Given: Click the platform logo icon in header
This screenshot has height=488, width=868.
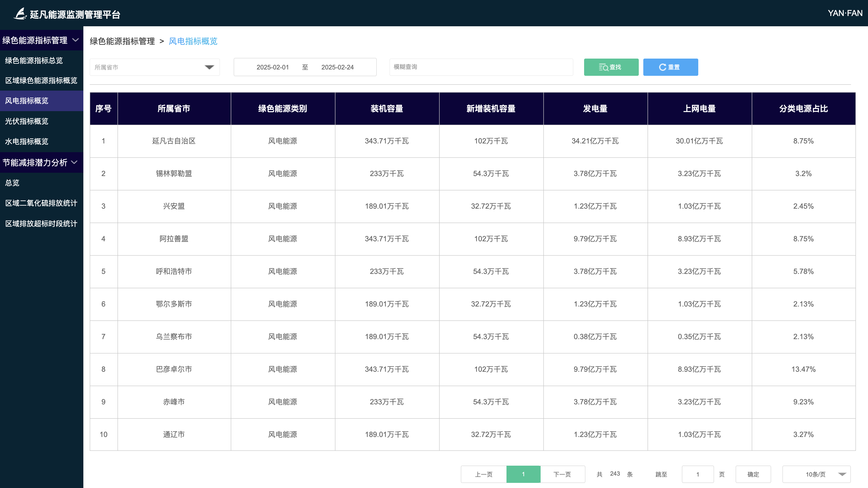Looking at the screenshot, I should click(x=20, y=14).
